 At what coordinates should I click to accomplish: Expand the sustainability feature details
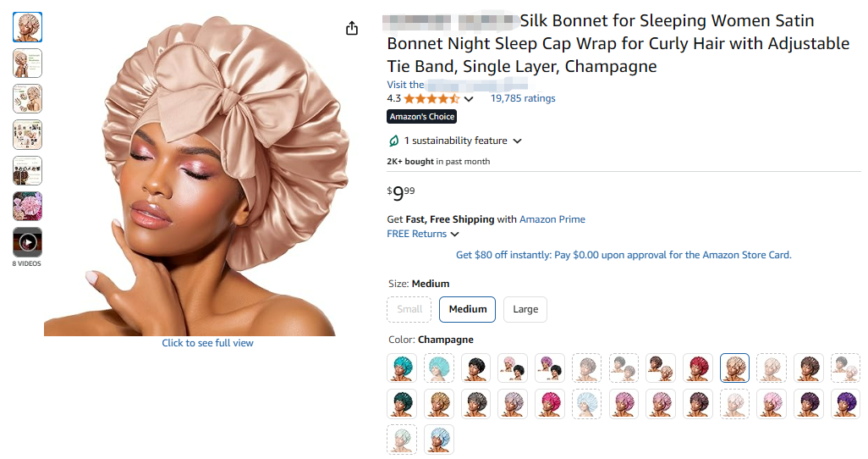tap(517, 141)
